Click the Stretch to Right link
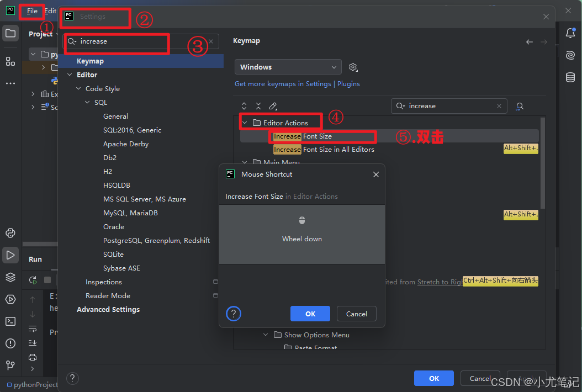582x392 pixels. click(x=440, y=282)
